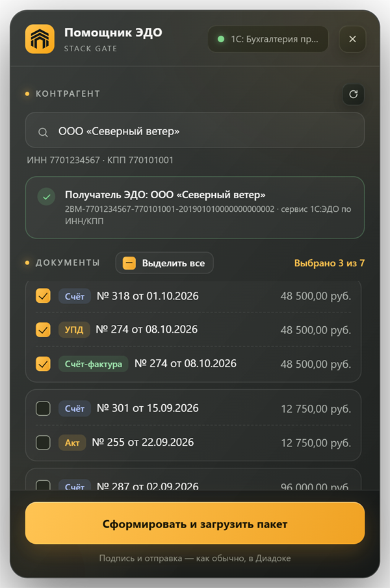Click the refresh icon next to Контрагент
Viewport: 390px width, 588px height.
point(353,94)
